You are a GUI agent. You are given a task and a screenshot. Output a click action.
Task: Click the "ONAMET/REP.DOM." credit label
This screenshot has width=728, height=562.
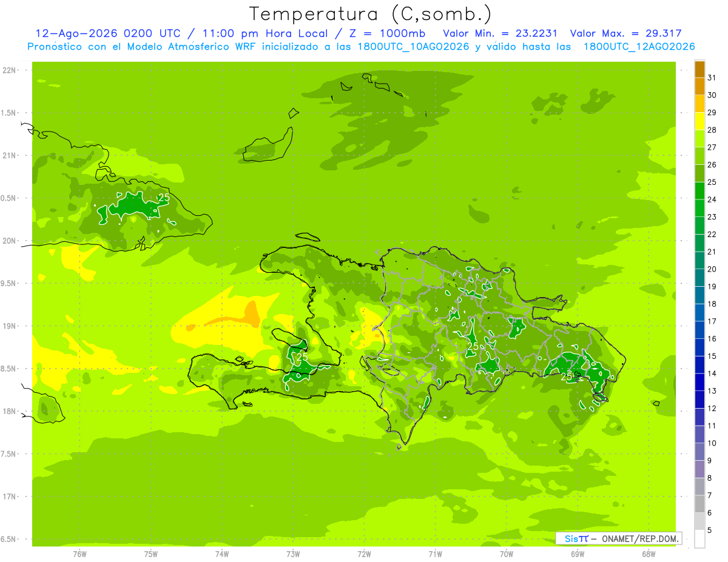click(x=639, y=538)
